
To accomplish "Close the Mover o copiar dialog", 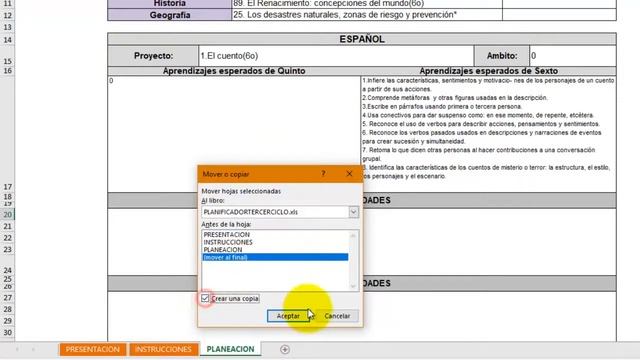I will coord(349,173).
